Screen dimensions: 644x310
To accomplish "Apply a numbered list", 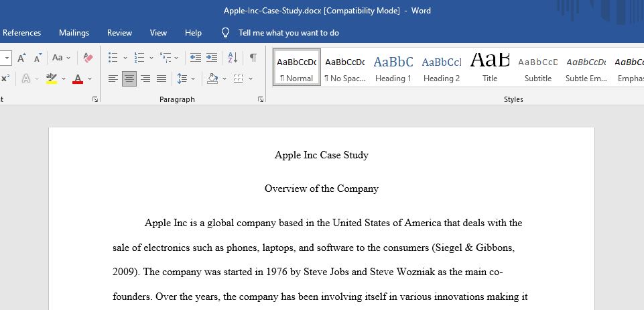I will point(139,58).
